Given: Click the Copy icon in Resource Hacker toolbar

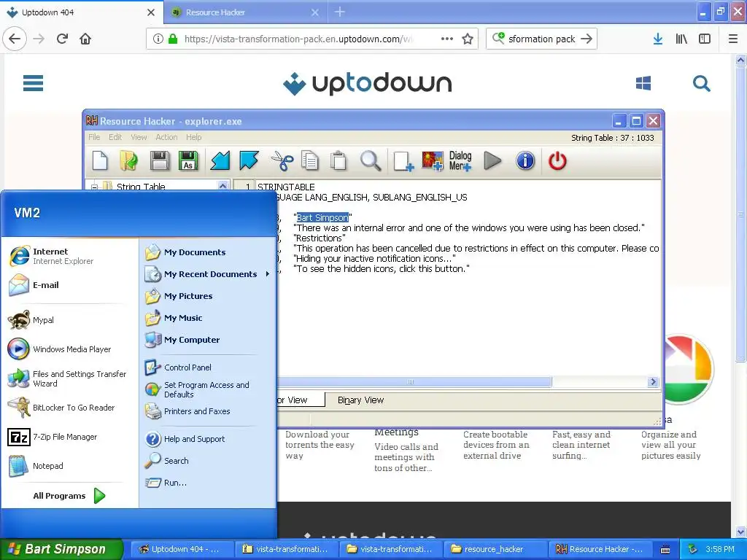Looking at the screenshot, I should point(310,161).
